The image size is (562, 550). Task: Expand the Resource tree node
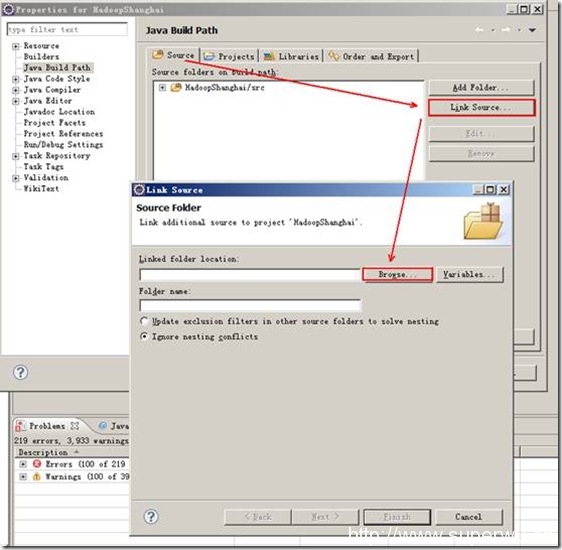click(x=15, y=46)
